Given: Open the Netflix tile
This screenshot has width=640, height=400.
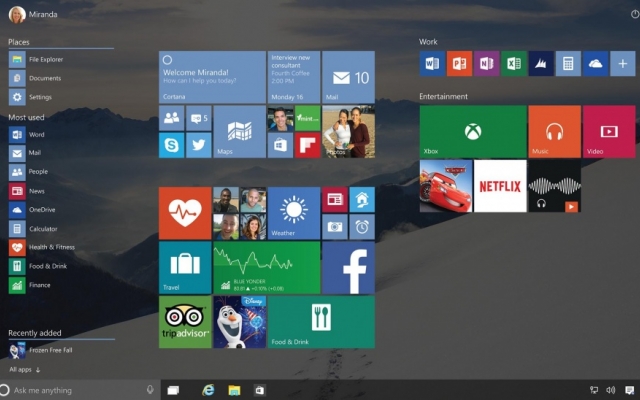Looking at the screenshot, I should coord(500,186).
